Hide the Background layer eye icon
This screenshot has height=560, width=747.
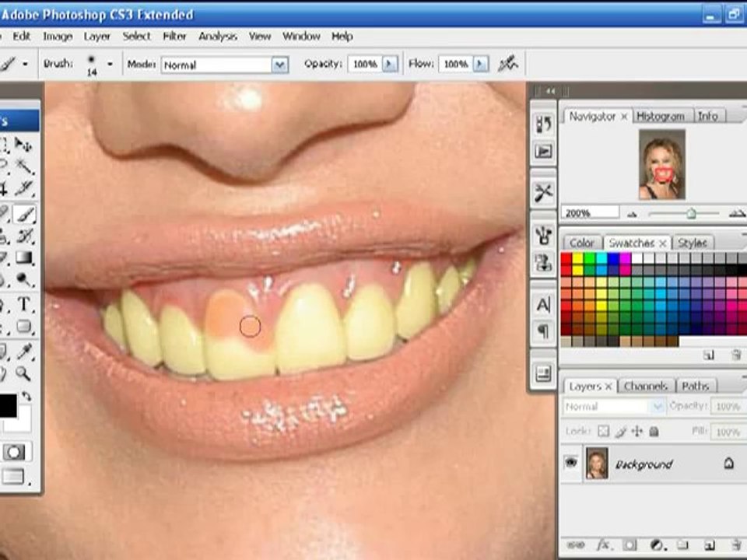tap(570, 462)
